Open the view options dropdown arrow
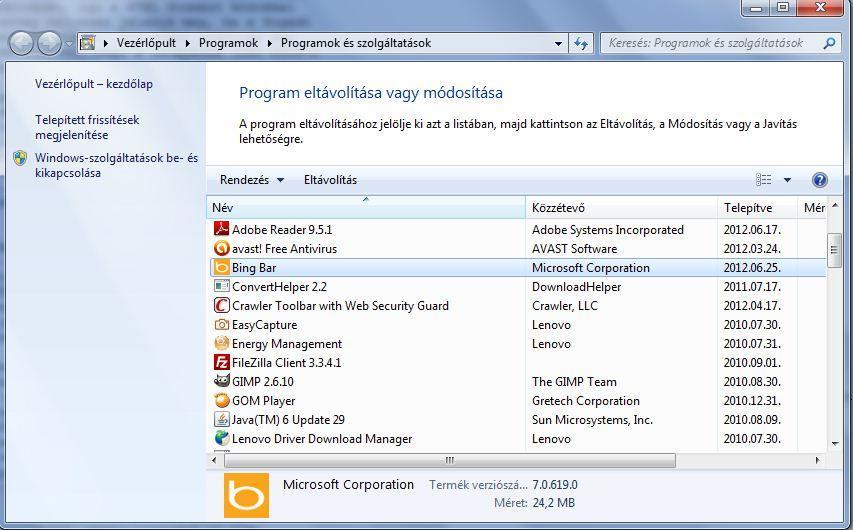 coord(787,180)
